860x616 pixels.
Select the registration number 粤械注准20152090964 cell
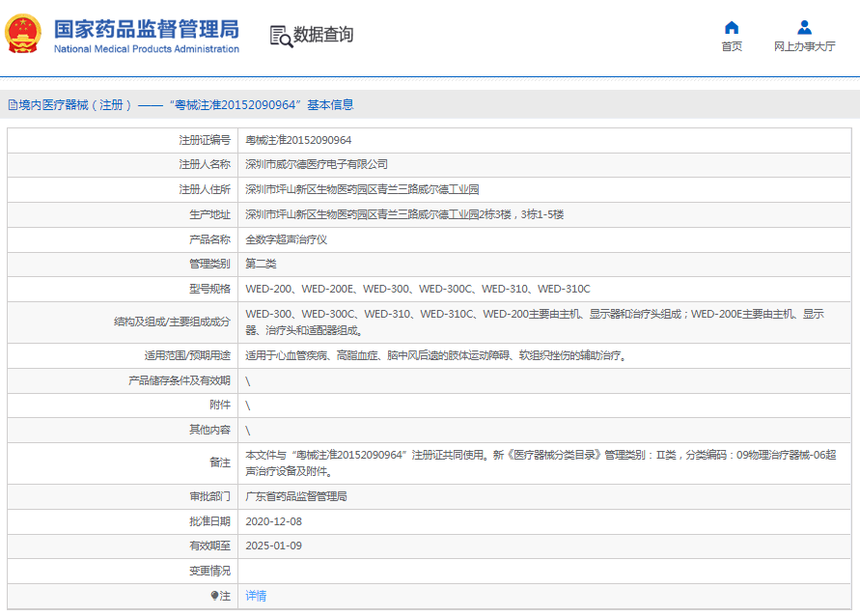(298, 140)
